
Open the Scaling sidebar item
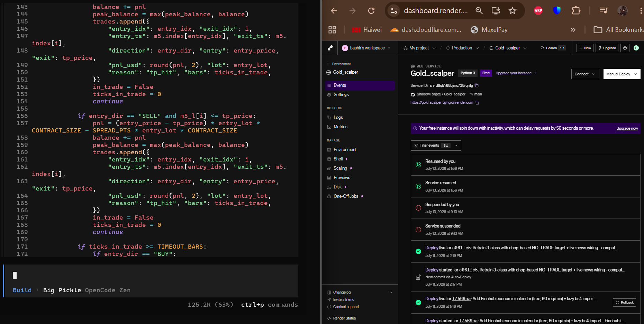point(360,168)
